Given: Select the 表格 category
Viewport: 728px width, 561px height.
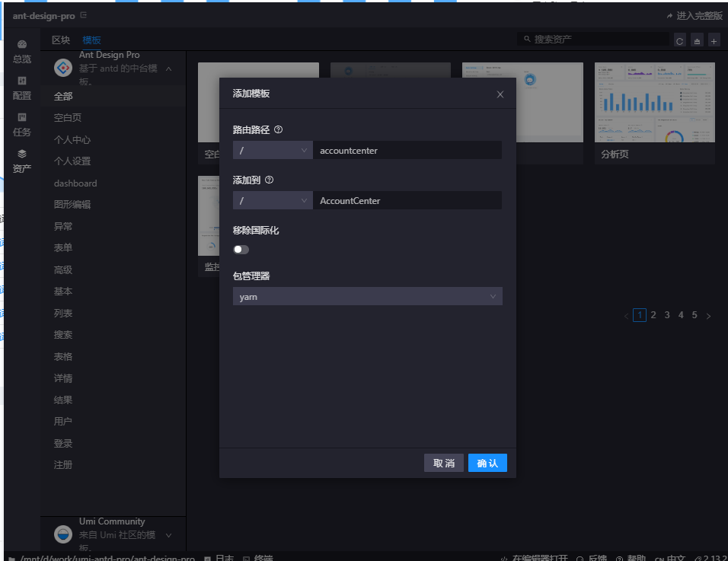Looking at the screenshot, I should (x=113, y=356).
